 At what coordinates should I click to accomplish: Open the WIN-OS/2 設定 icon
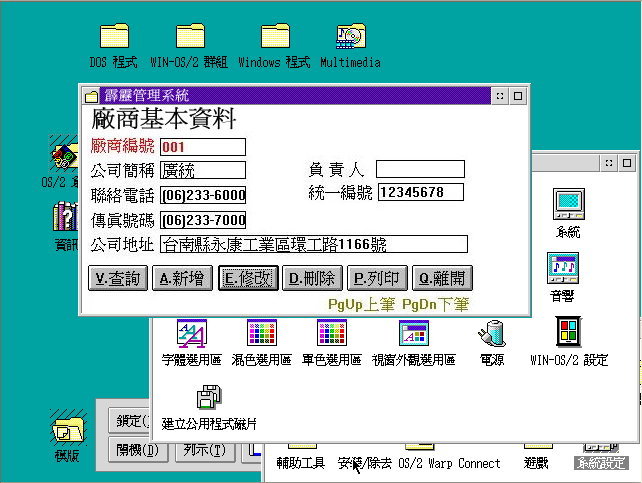tap(568, 332)
